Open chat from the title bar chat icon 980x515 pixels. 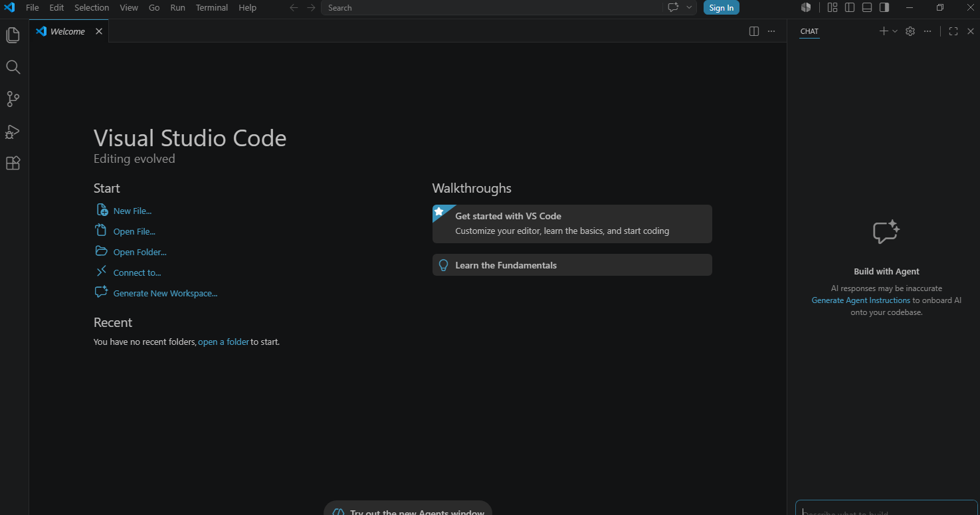(x=673, y=8)
